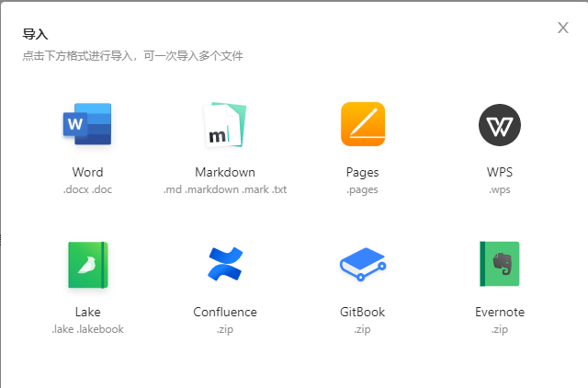
Task: Pick the GitBook blue book icon
Action: (363, 264)
